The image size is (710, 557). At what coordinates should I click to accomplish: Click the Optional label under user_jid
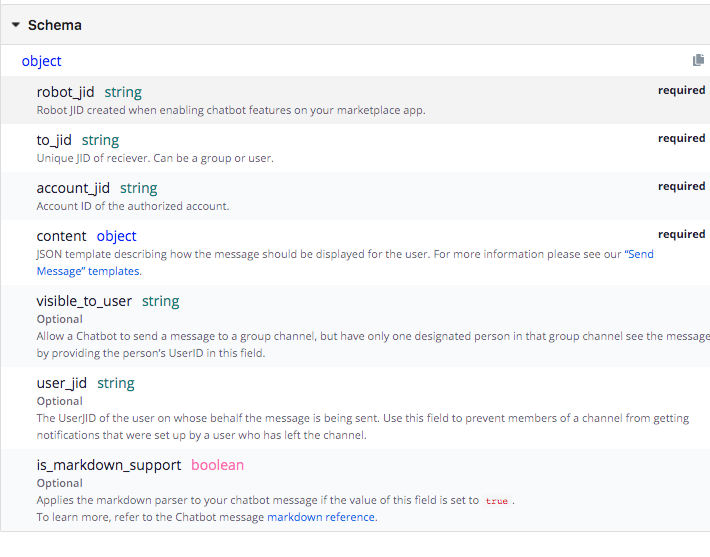(x=59, y=401)
